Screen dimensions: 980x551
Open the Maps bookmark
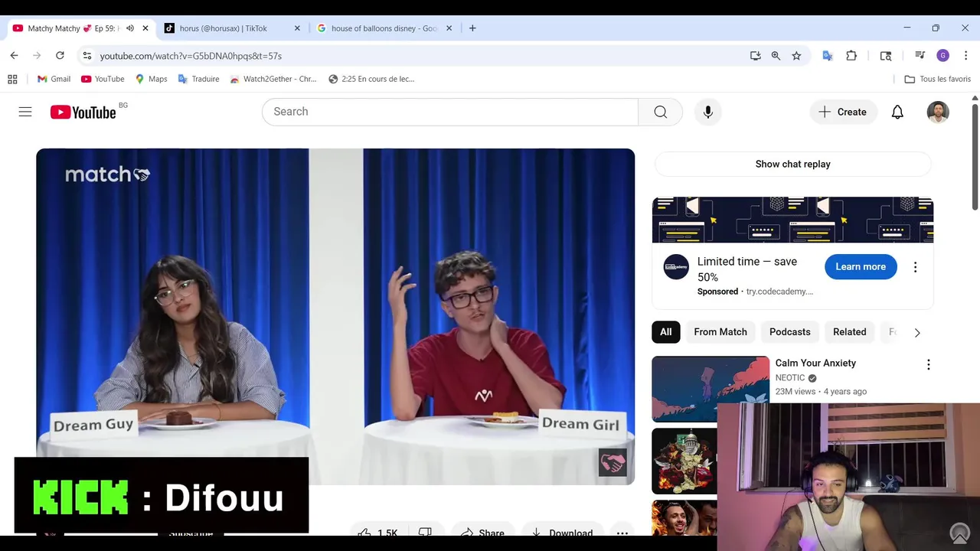pos(151,79)
